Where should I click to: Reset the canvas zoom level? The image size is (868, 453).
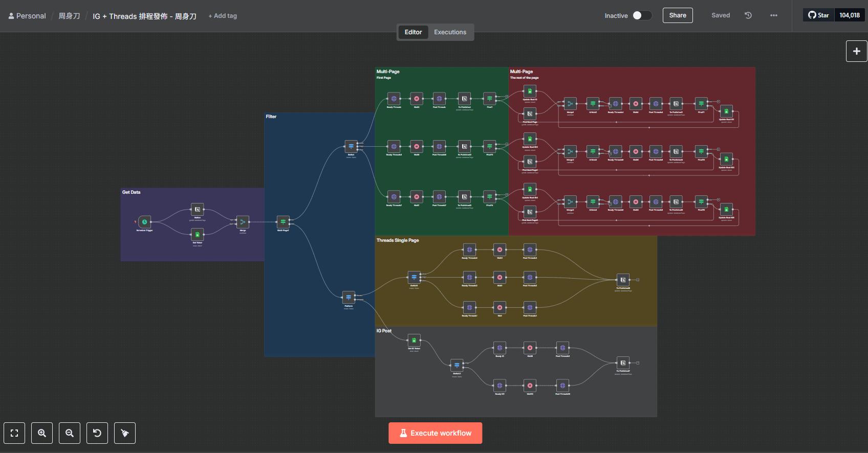click(97, 433)
